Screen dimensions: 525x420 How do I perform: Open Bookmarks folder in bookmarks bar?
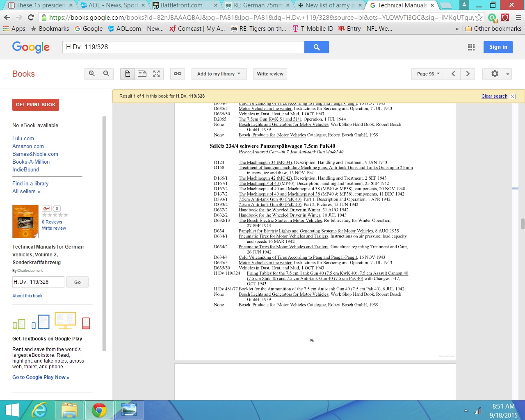tap(50, 29)
